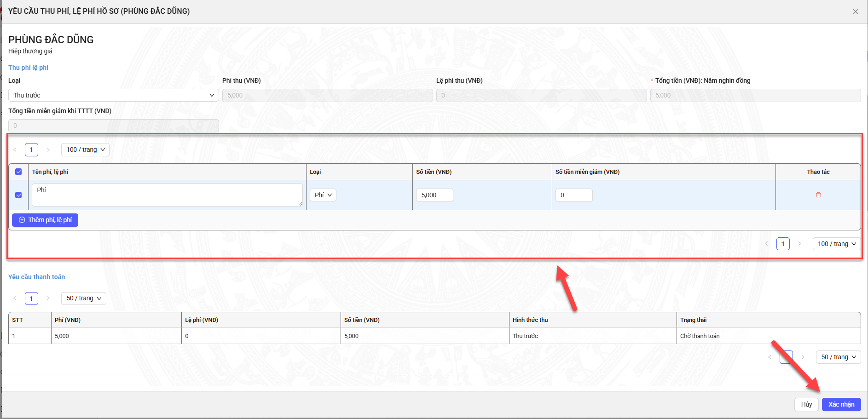868x419 pixels.
Task: Click the Số tiền miễn giảm input field
Action: [573, 195]
